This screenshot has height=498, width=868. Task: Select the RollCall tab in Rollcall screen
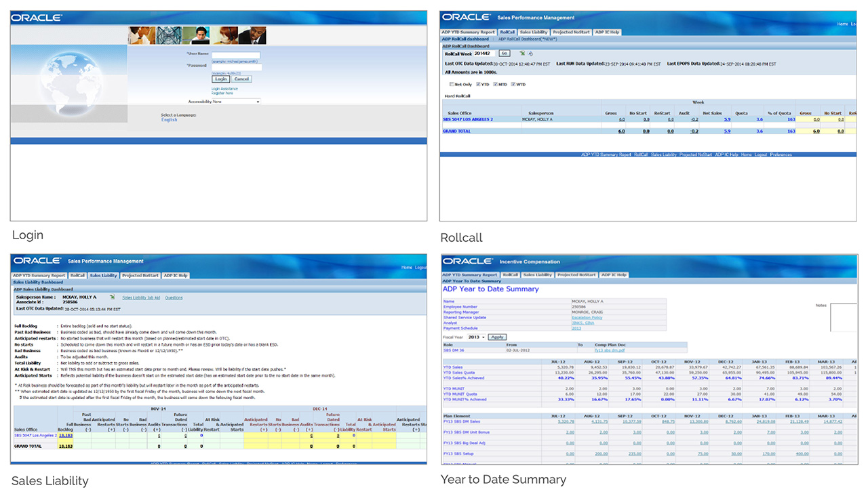point(507,32)
